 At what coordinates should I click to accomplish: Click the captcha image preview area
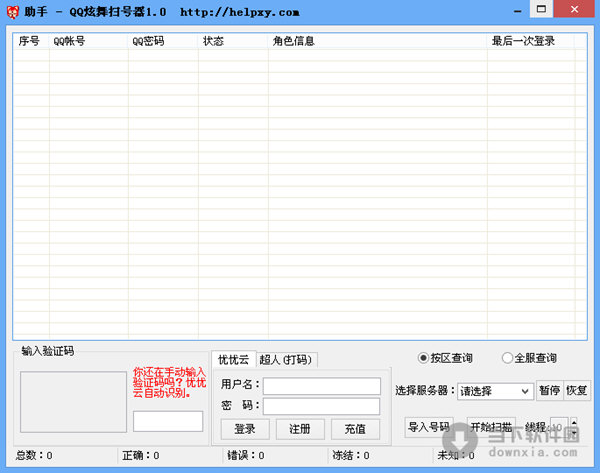73,402
